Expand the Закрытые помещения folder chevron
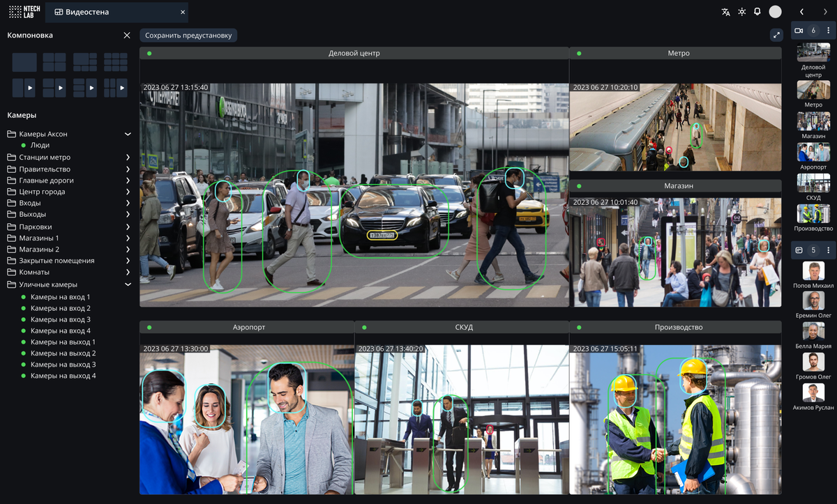 coord(128,261)
